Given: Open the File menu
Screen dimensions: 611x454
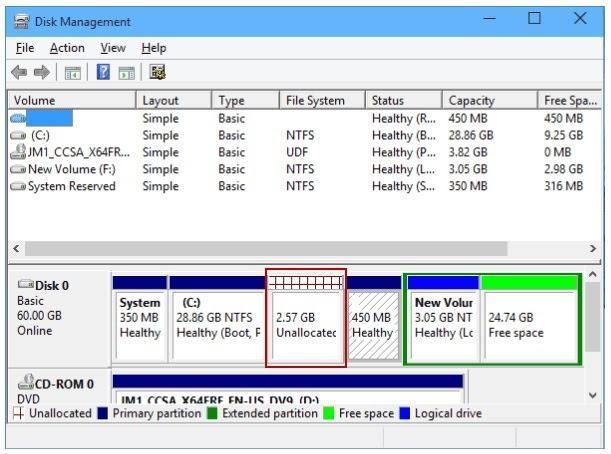Looking at the screenshot, I should 25,48.
